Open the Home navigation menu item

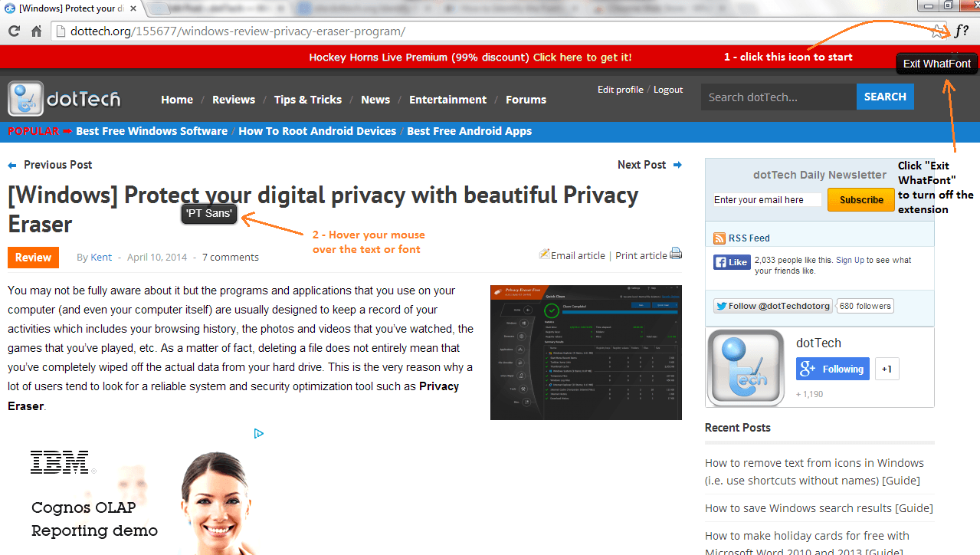(177, 100)
